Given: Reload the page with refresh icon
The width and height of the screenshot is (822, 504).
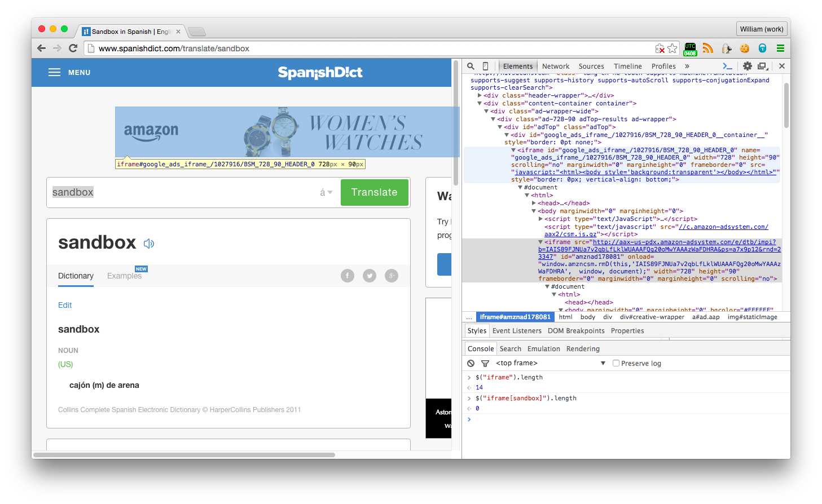Looking at the screenshot, I should [73, 48].
